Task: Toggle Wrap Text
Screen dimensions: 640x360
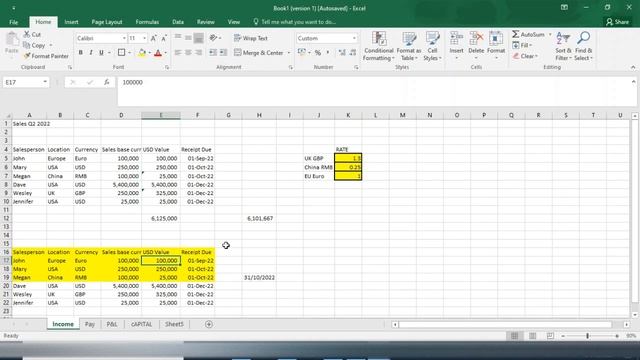Action: (251, 38)
